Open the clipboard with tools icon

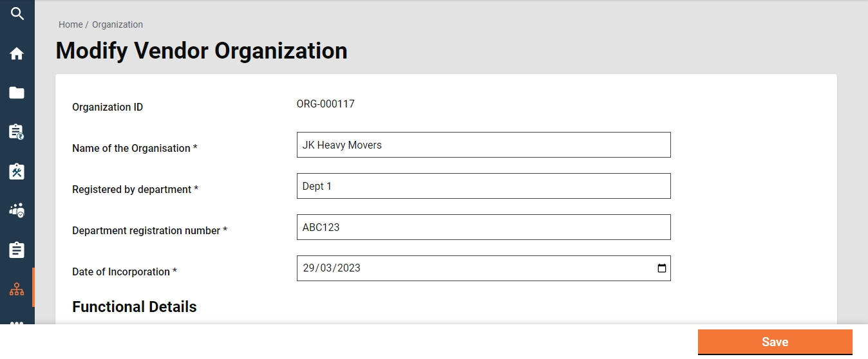[17, 171]
